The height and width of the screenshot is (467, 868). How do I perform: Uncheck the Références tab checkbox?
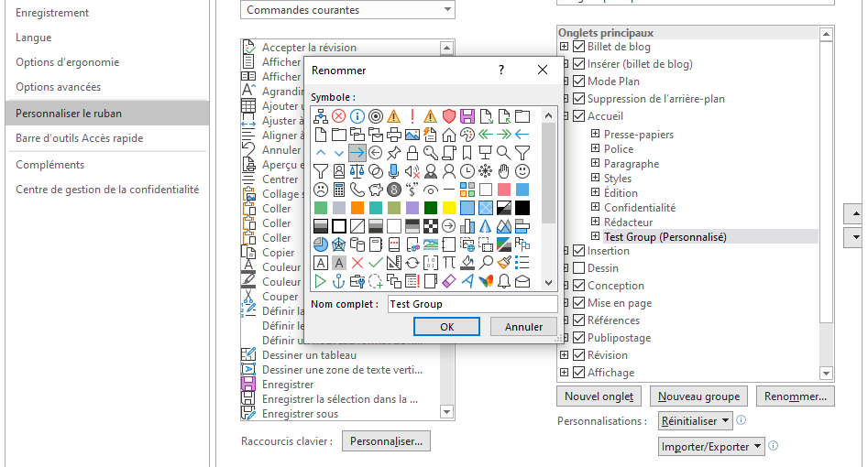pos(579,320)
